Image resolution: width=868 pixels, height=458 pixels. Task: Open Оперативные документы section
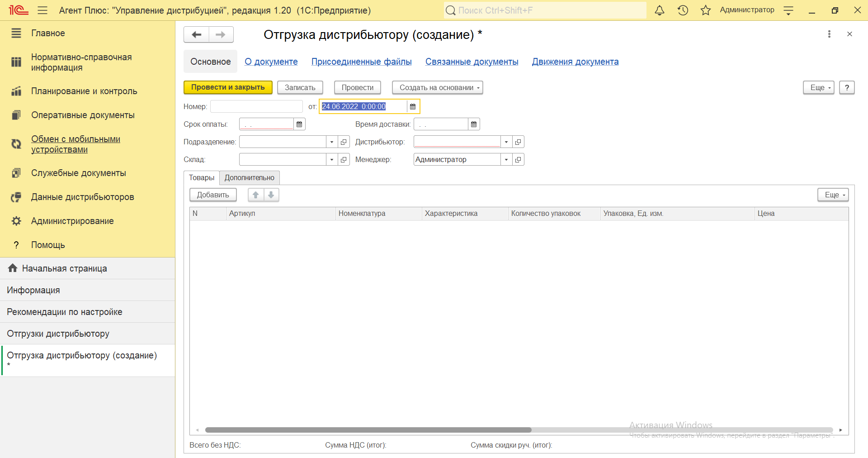88,115
